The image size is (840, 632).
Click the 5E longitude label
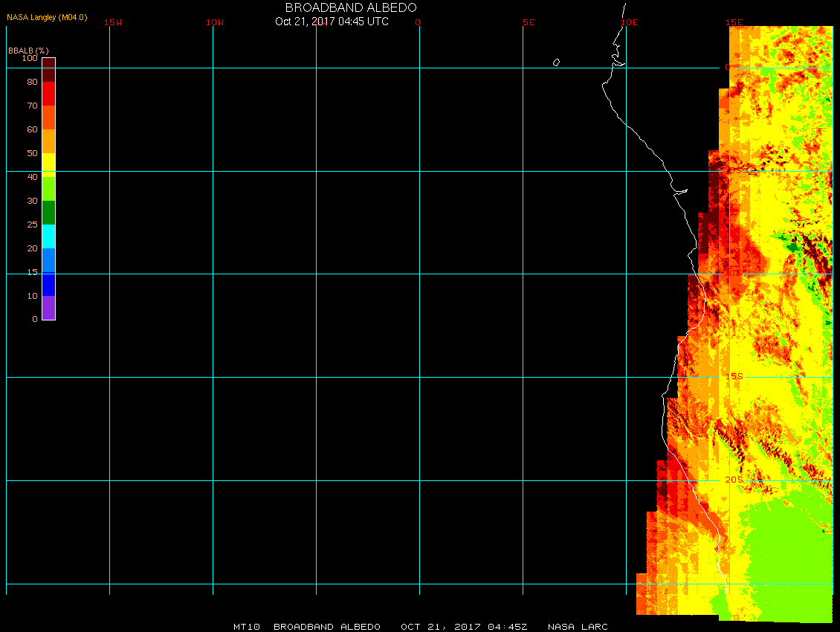529,22
